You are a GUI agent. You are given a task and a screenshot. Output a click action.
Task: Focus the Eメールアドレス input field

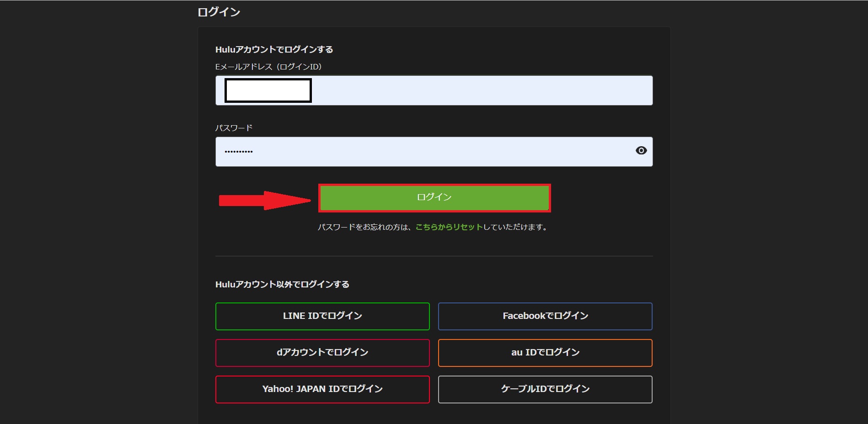click(434, 90)
